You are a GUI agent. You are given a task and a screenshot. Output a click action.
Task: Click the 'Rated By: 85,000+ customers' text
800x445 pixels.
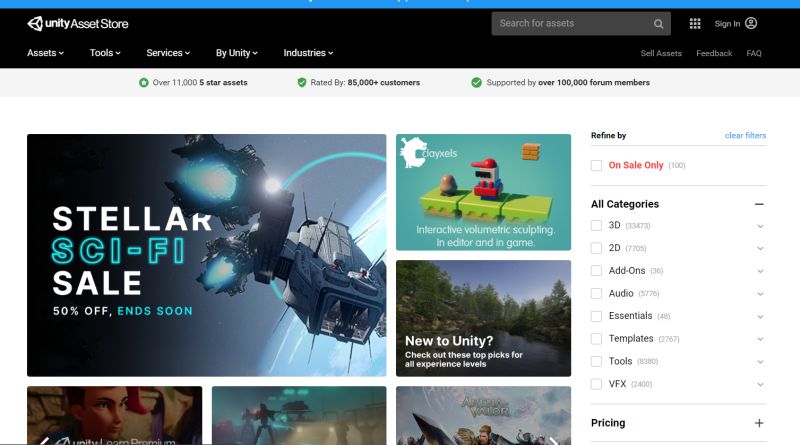[365, 83]
